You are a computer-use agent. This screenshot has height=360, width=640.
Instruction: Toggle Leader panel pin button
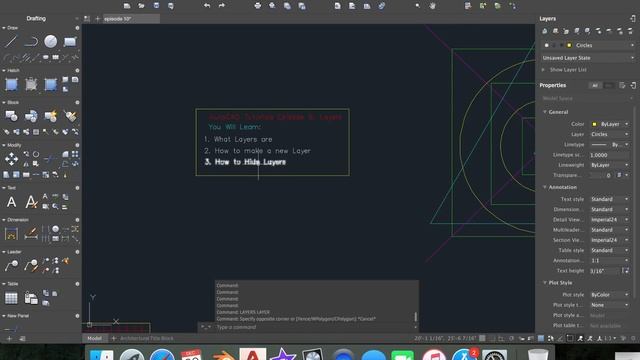77,252
